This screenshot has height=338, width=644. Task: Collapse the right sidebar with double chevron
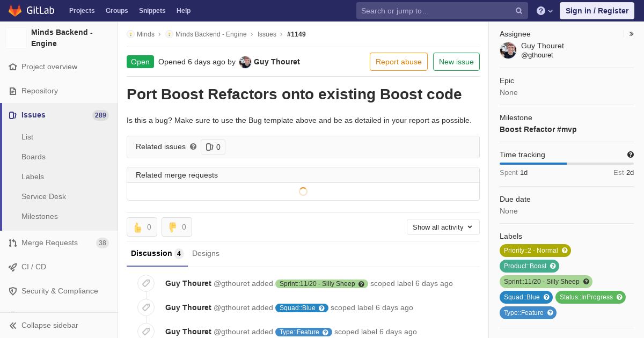point(632,34)
